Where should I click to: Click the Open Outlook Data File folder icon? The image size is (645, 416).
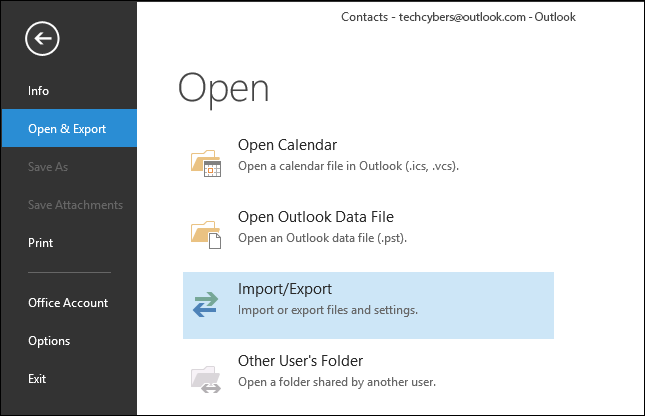tap(206, 235)
